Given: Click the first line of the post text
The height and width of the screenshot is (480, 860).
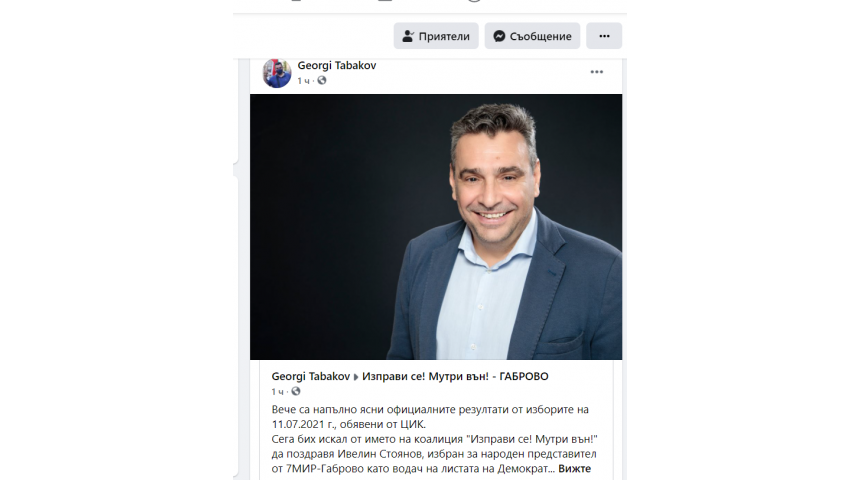Looking at the screenshot, I should pos(430,409).
